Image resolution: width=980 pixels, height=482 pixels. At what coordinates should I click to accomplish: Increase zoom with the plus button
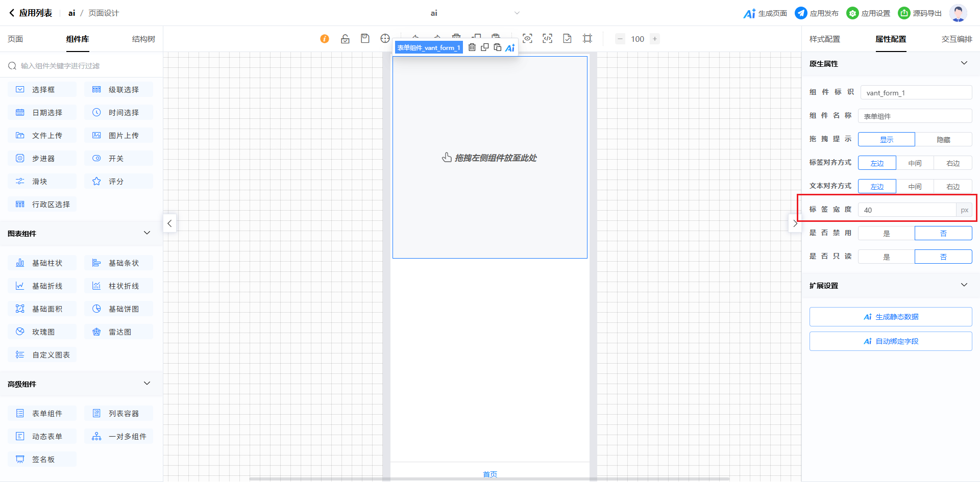655,39
